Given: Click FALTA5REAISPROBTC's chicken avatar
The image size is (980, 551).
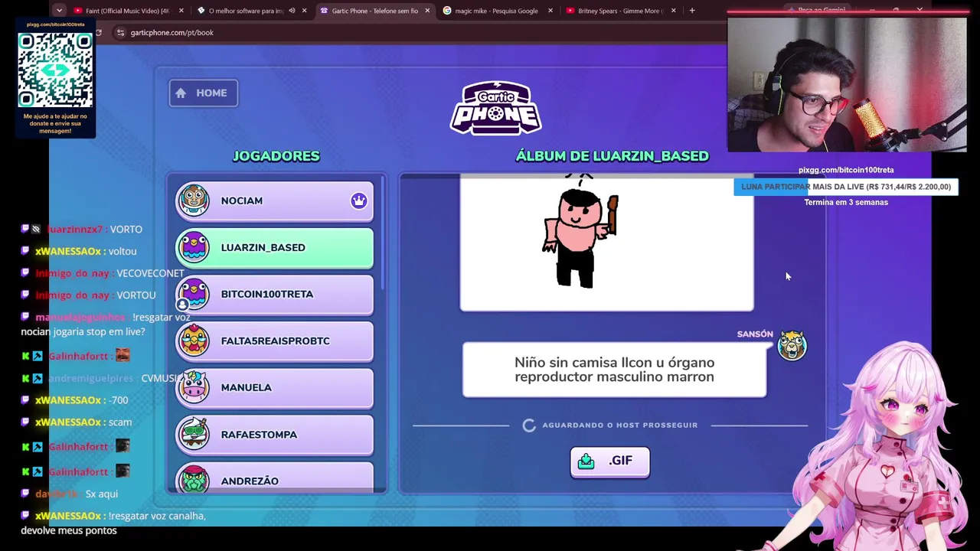Looking at the screenshot, I should coord(193,341).
